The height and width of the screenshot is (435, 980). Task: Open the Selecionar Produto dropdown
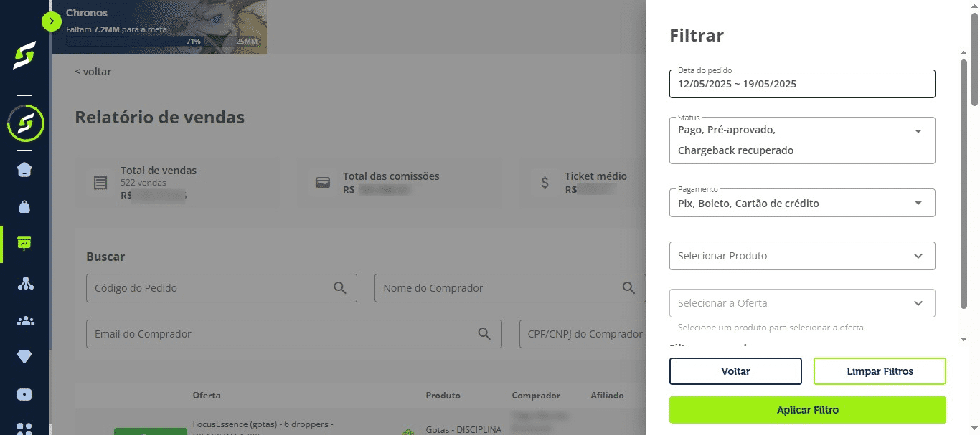[802, 256]
